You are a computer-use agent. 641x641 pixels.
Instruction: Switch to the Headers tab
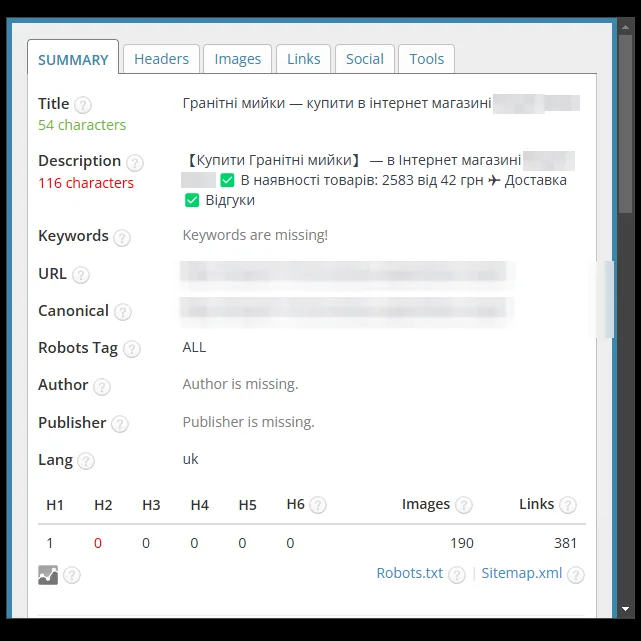coord(161,59)
